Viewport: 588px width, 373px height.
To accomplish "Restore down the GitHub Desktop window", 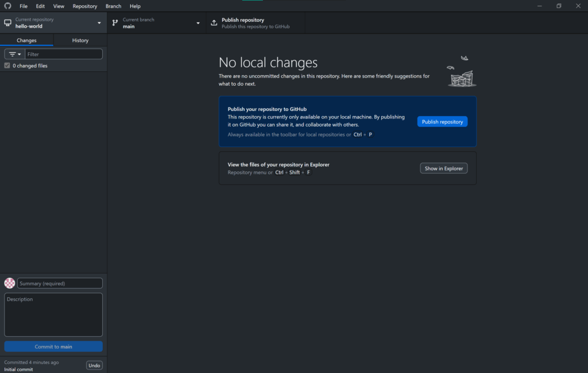I will click(559, 6).
